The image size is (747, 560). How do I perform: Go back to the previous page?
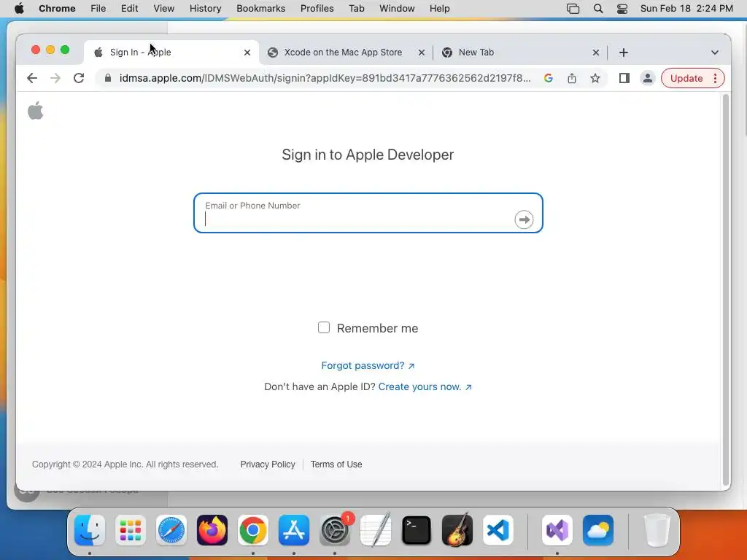coord(32,78)
